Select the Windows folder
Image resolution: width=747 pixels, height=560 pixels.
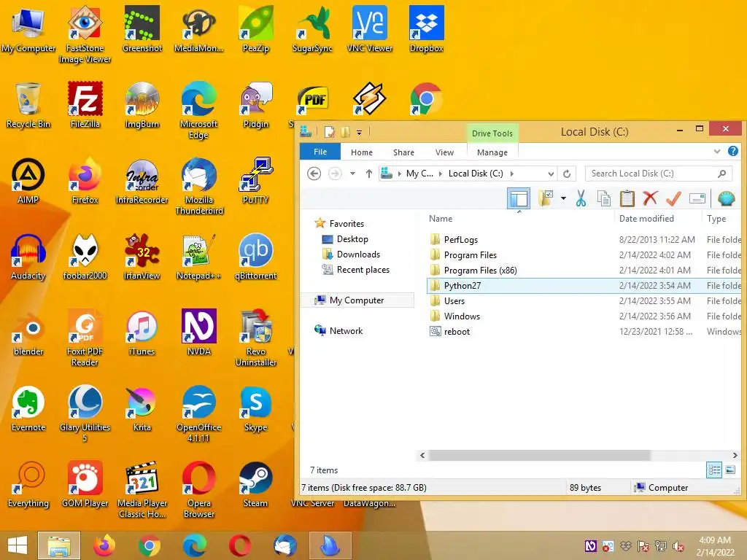[462, 316]
